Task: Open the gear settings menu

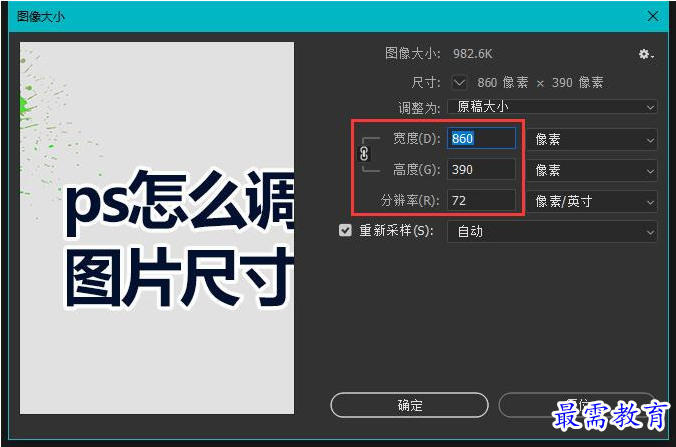Action: [646, 54]
